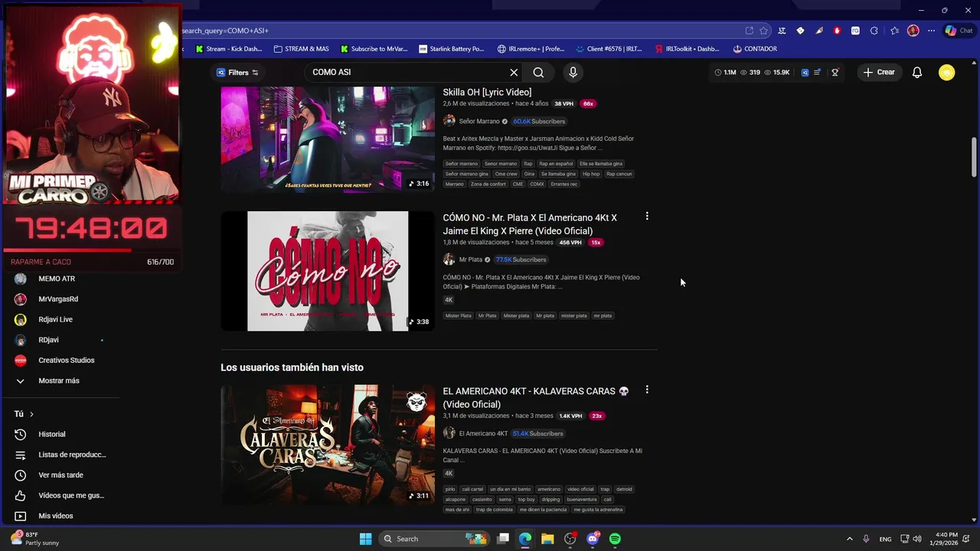Viewport: 980px width, 551px height.
Task: Open the STREAM & MAS bookmarks folder
Action: (301, 49)
